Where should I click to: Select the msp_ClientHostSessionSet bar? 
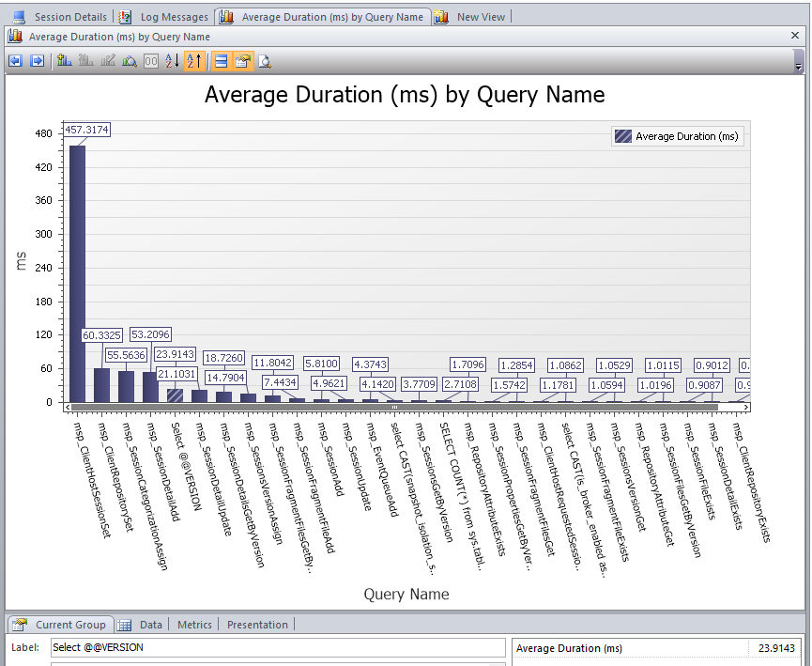tap(78, 273)
